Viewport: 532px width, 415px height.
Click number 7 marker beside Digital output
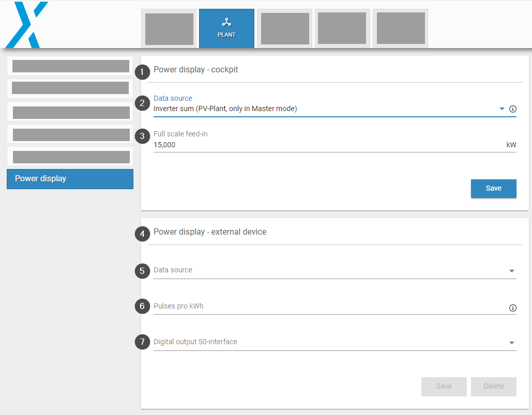142,342
